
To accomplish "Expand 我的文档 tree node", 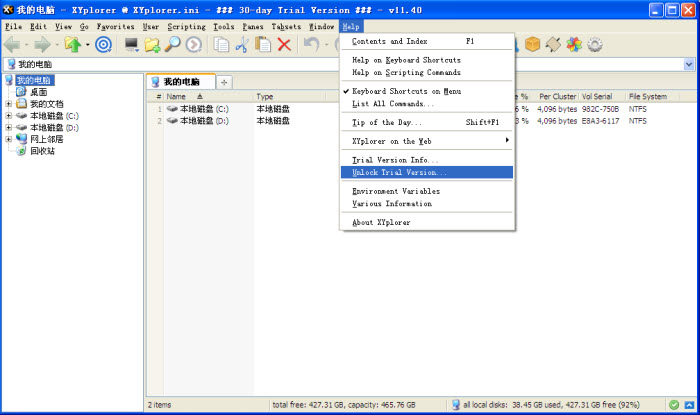I will [8, 104].
